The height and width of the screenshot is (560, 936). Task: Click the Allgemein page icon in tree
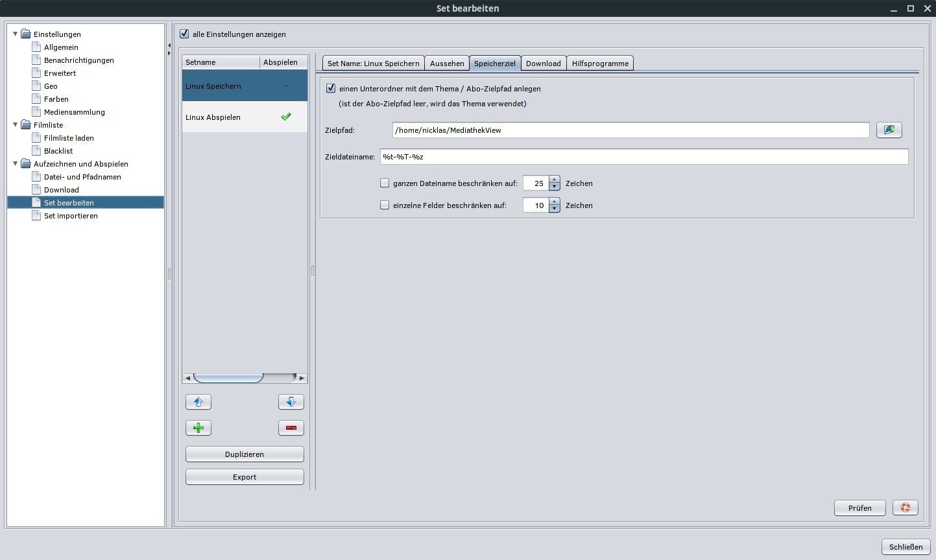pyautogui.click(x=37, y=47)
